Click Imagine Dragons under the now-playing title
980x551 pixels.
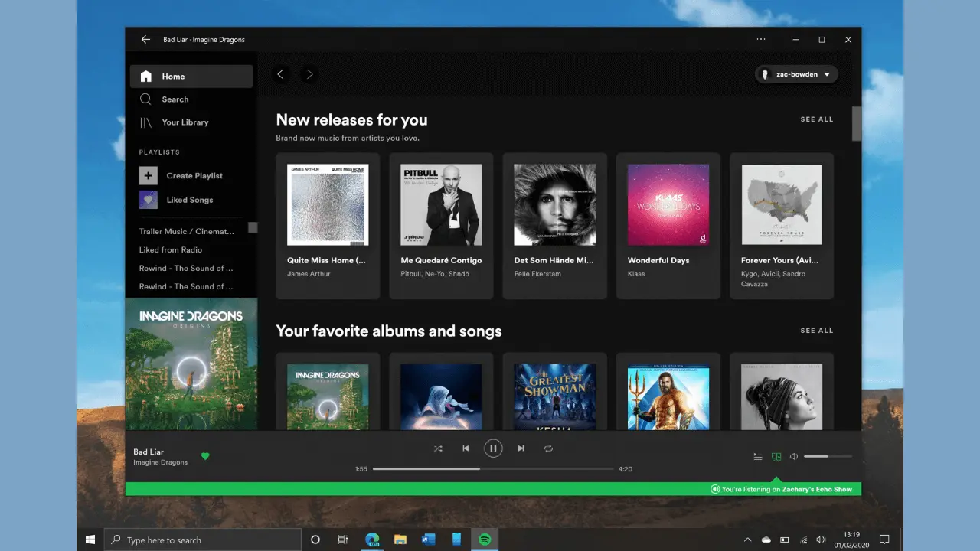tap(160, 463)
